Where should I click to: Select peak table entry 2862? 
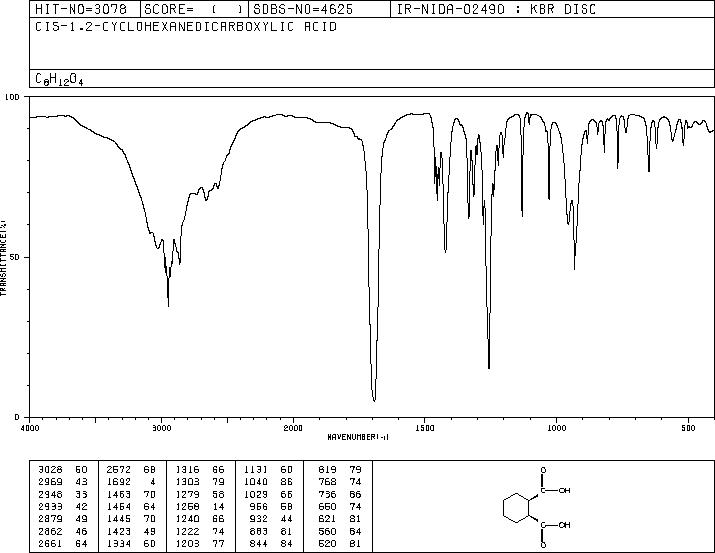pyautogui.click(x=50, y=531)
